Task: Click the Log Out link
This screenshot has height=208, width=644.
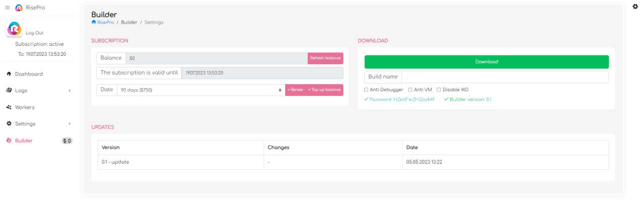Action: (x=35, y=33)
